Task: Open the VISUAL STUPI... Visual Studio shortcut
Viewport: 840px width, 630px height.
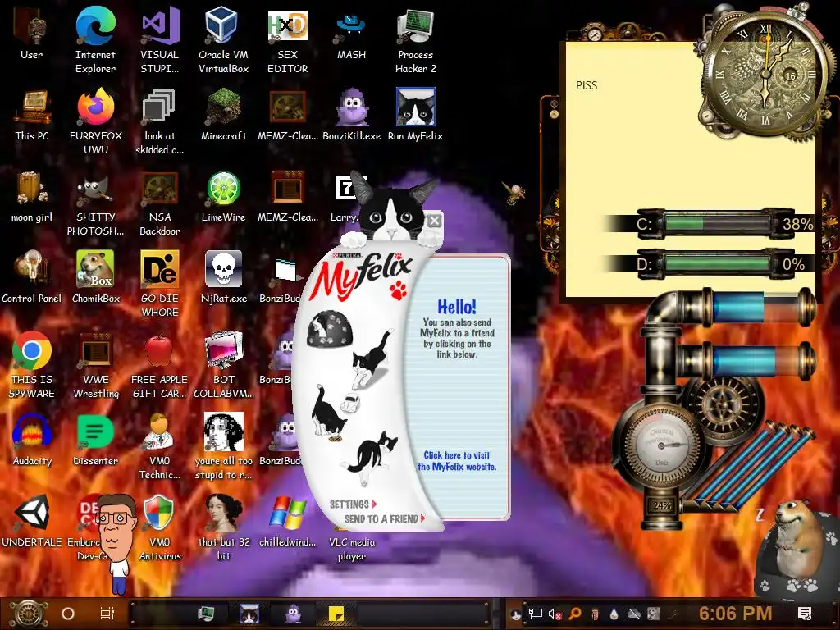Action: click(160, 27)
